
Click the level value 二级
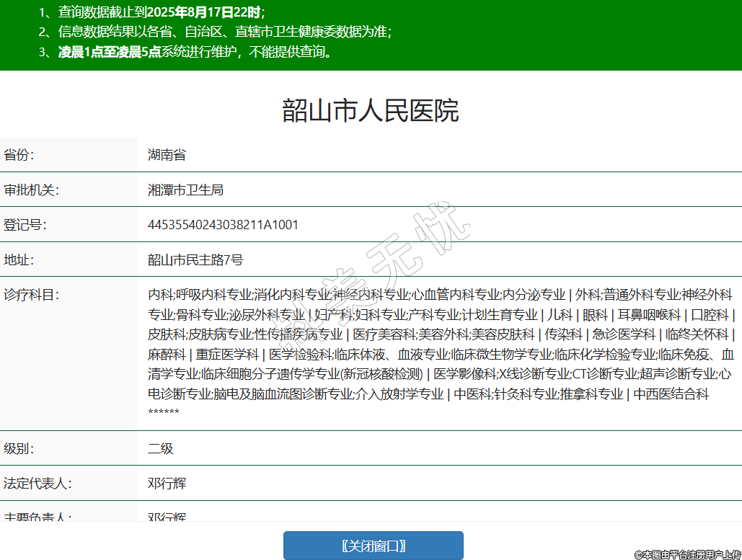tap(161, 448)
